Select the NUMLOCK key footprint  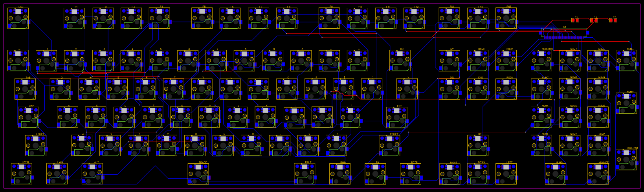pyautogui.click(x=541, y=60)
